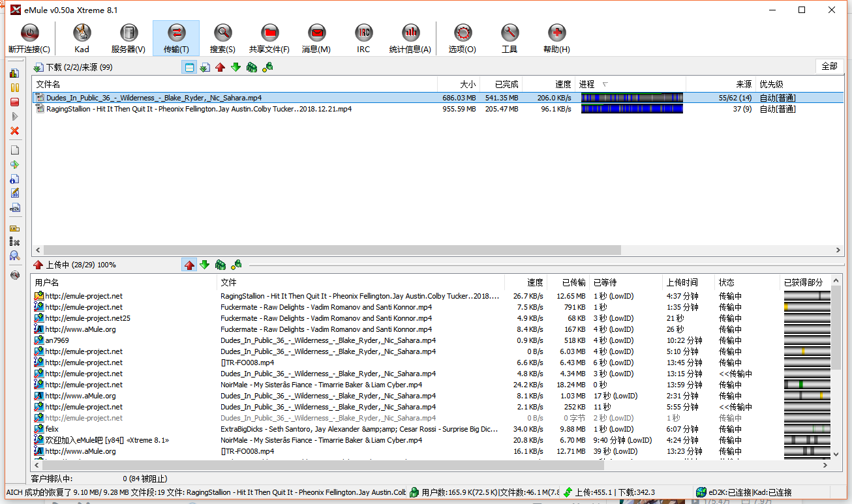This screenshot has height=504, width=852.
Task: Open the Options (选项) dialog
Action: click(463, 38)
